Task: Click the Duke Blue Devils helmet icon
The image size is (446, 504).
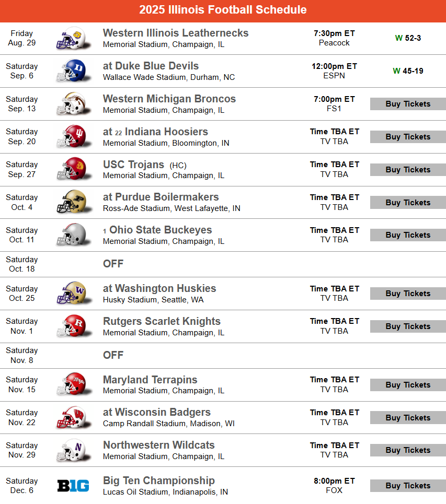Action: (x=73, y=71)
